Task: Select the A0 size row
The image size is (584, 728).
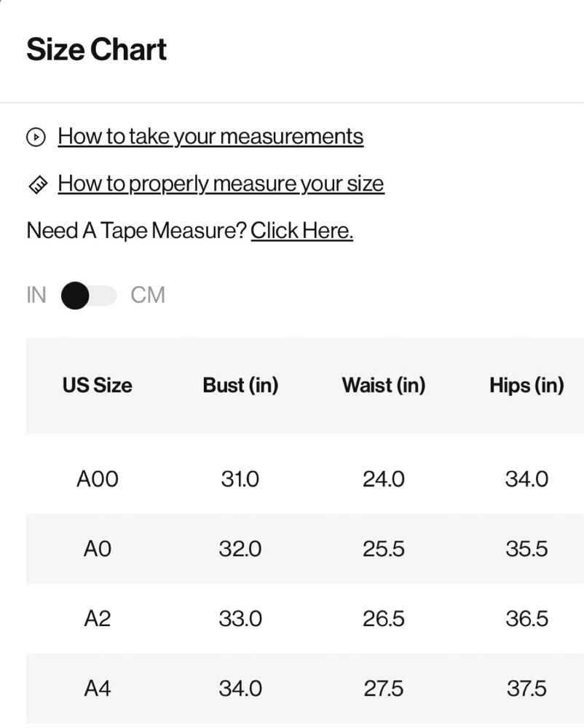Action: point(98,549)
